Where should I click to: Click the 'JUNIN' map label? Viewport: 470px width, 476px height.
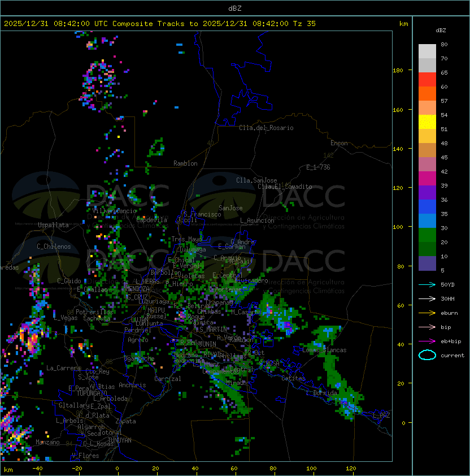207,344
